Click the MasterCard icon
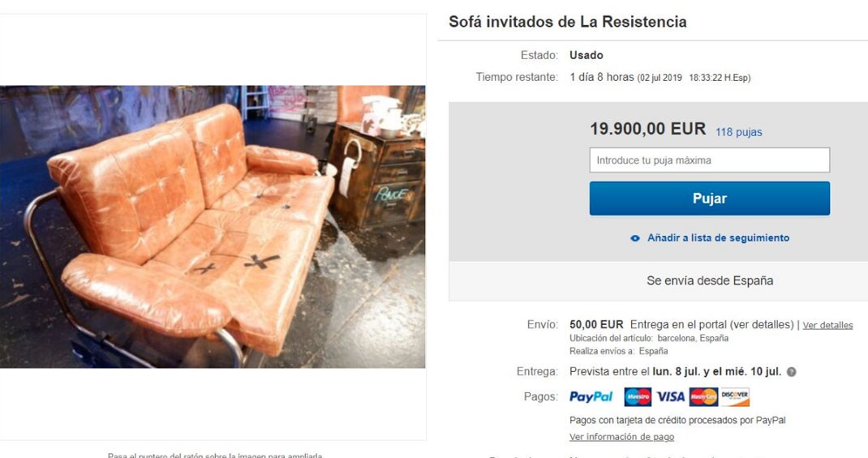Image resolution: width=868 pixels, height=458 pixels. (703, 396)
